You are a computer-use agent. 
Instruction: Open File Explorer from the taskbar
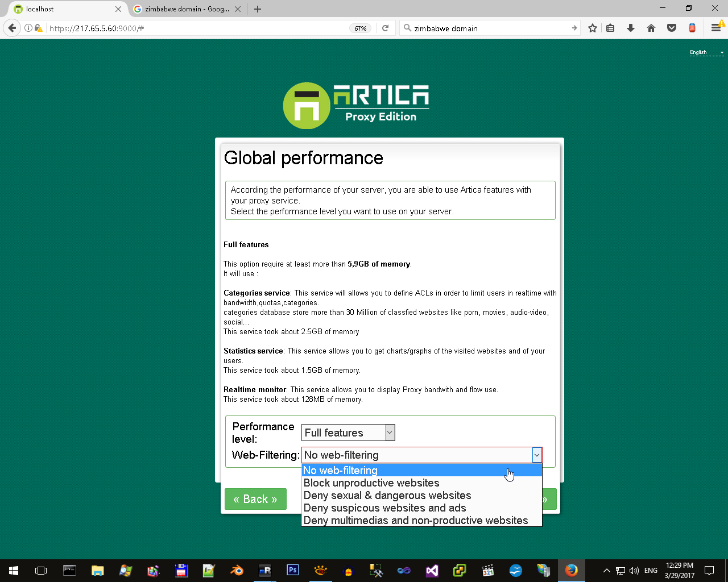tap(97, 570)
